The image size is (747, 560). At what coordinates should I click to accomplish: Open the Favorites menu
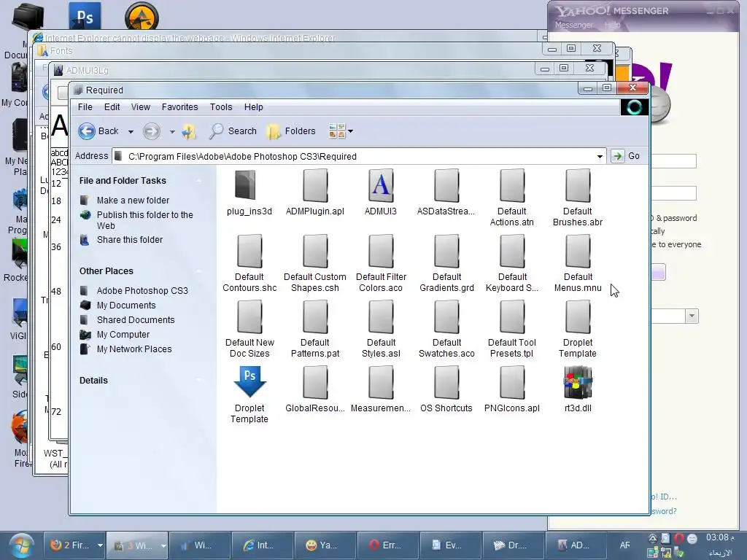[x=179, y=107]
